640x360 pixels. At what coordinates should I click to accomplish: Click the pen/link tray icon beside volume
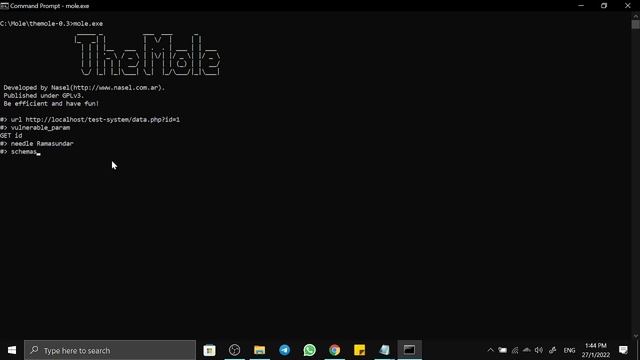click(x=552, y=350)
